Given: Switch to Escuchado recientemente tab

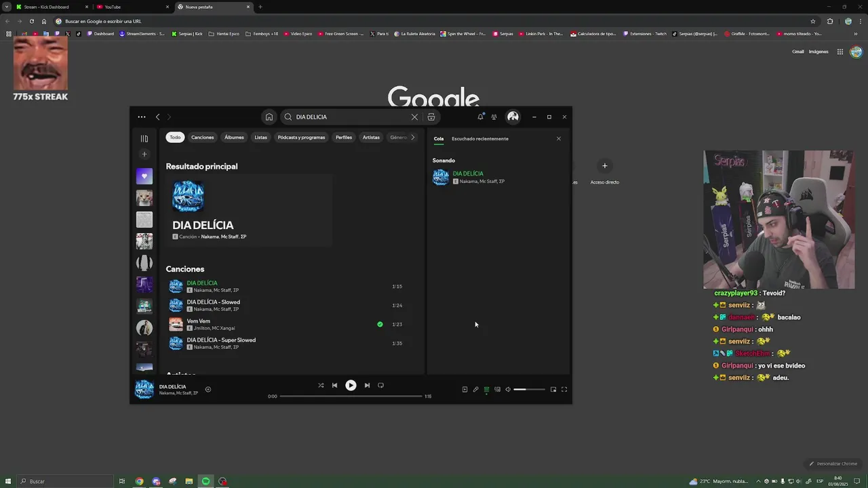Looking at the screenshot, I should click(479, 138).
